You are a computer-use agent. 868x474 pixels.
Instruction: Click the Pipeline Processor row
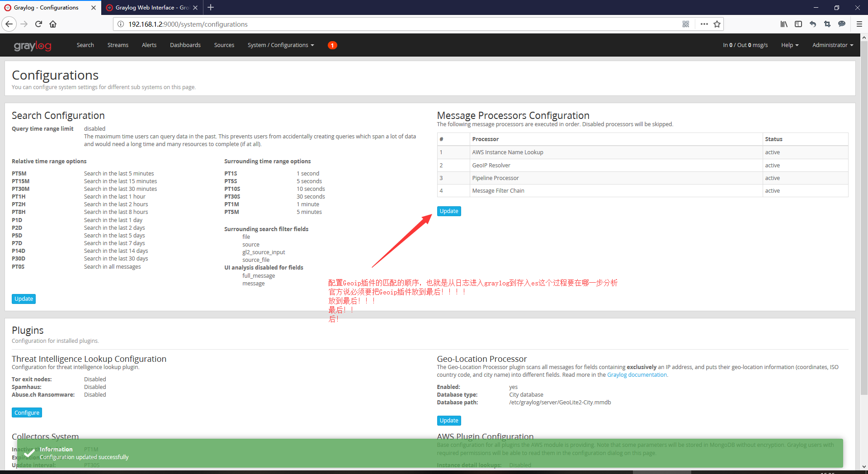point(642,178)
